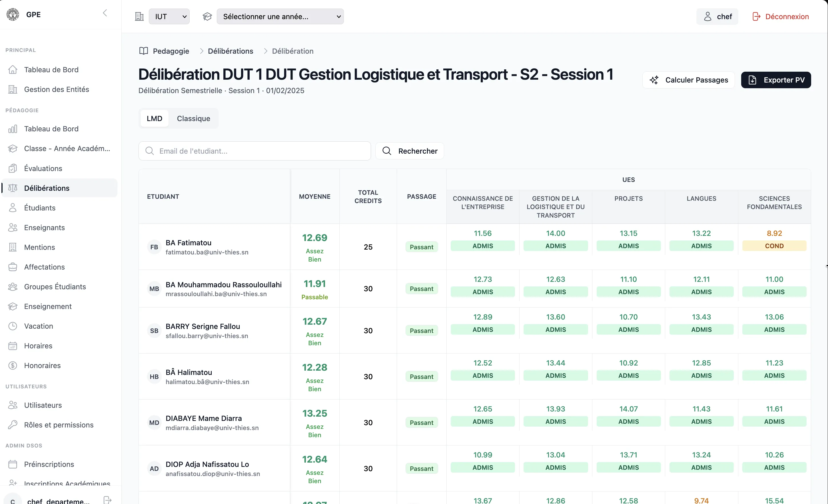Click the Rôles et permissions key icon
The image size is (828, 504).
(x=13, y=425)
